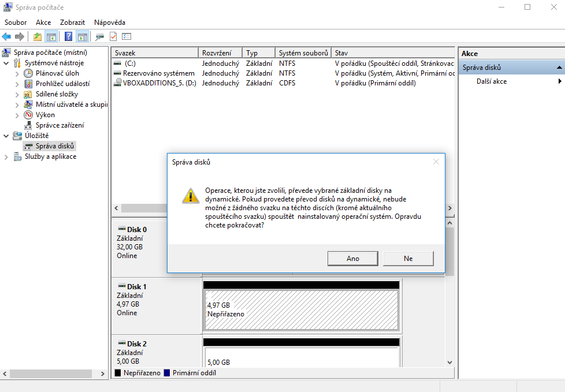The height and width of the screenshot is (392, 565).
Task: Toggle the show/hide Action pane icon
Action: [x=82, y=36]
